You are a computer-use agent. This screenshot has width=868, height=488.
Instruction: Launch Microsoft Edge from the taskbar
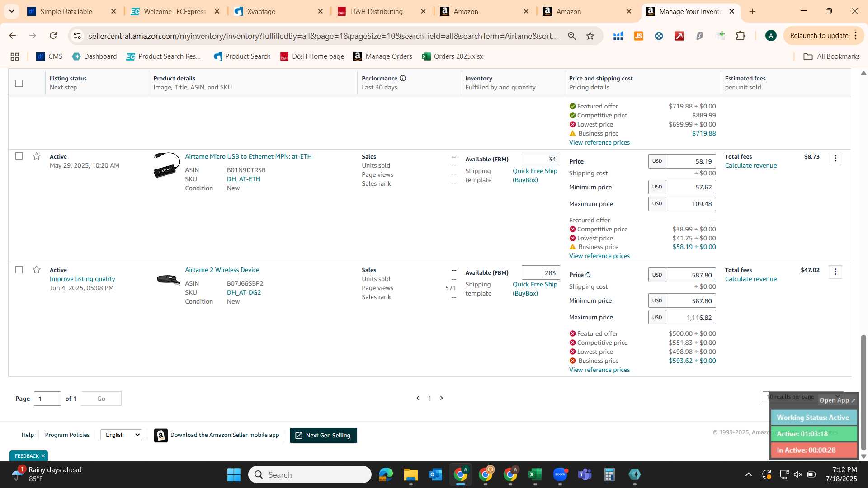point(386,474)
